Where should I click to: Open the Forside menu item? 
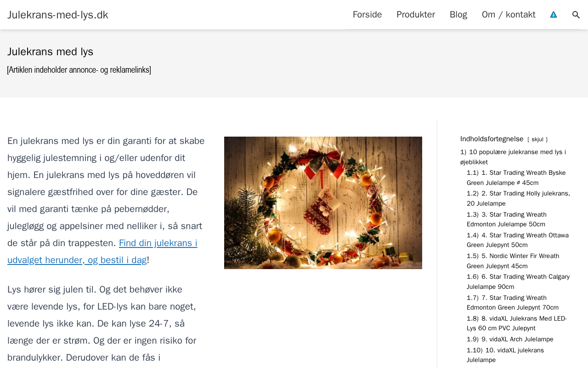click(x=367, y=15)
